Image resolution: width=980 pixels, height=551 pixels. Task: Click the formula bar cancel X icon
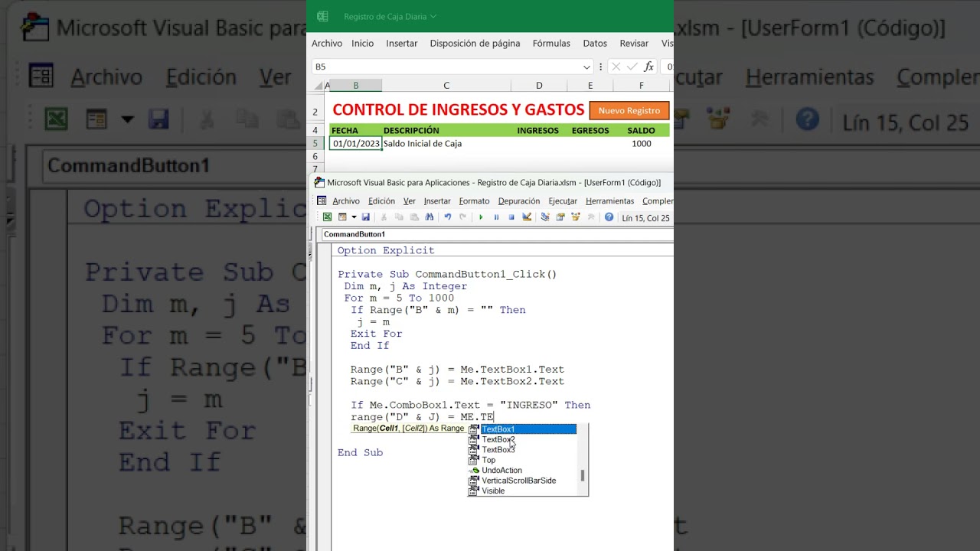pos(616,67)
